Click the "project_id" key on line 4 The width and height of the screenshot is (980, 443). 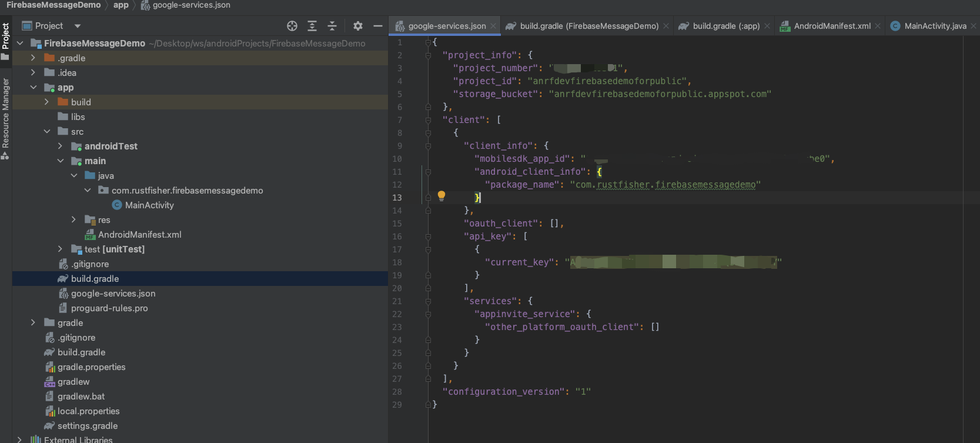[x=484, y=81]
